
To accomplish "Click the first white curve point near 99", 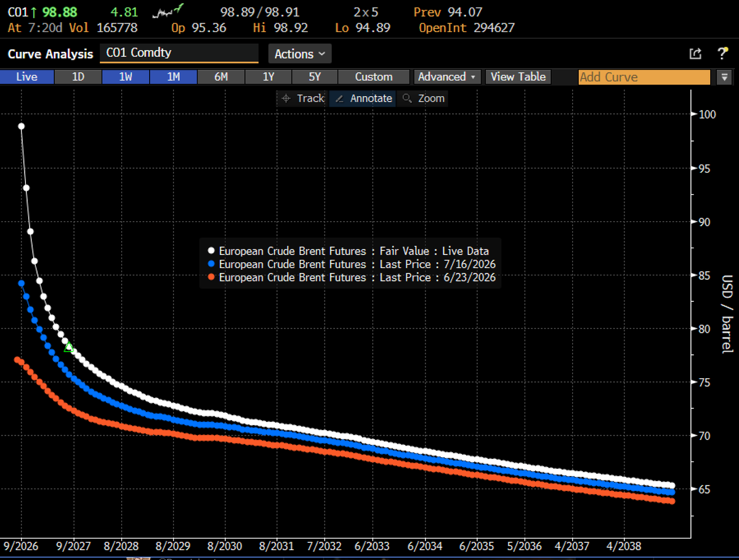I will click(22, 126).
